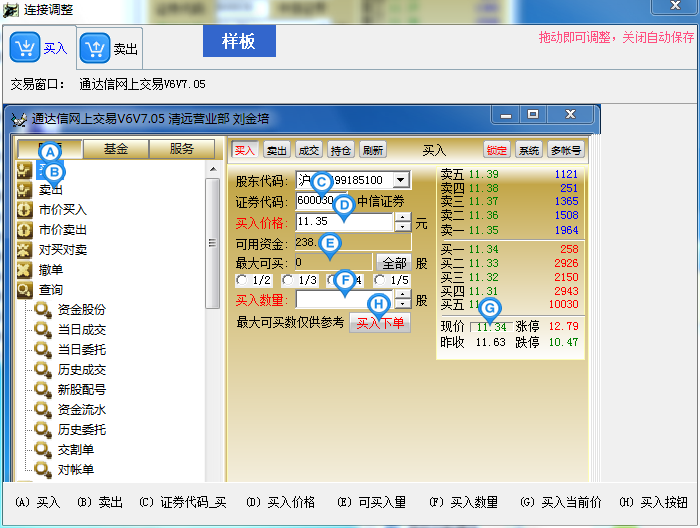Open 新股配号 query
This screenshot has width=700, height=528.
82,390
